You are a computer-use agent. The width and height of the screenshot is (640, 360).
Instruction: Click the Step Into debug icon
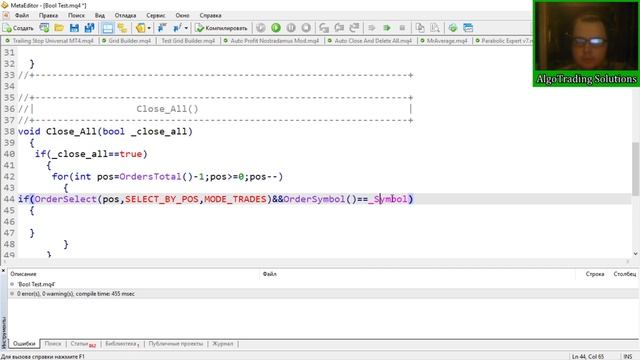324,28
